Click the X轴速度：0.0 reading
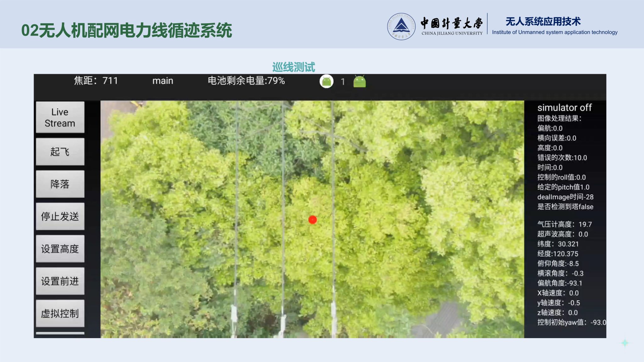The height and width of the screenshot is (362, 644). [558, 293]
